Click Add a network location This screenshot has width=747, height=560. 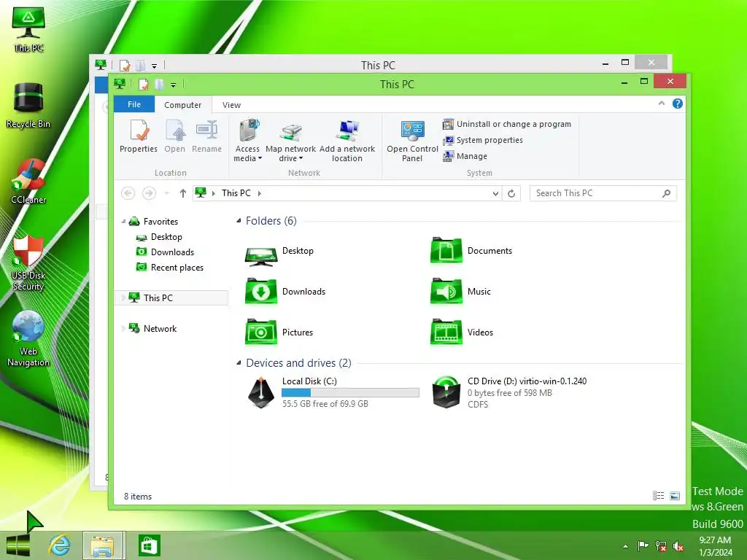pos(347,141)
